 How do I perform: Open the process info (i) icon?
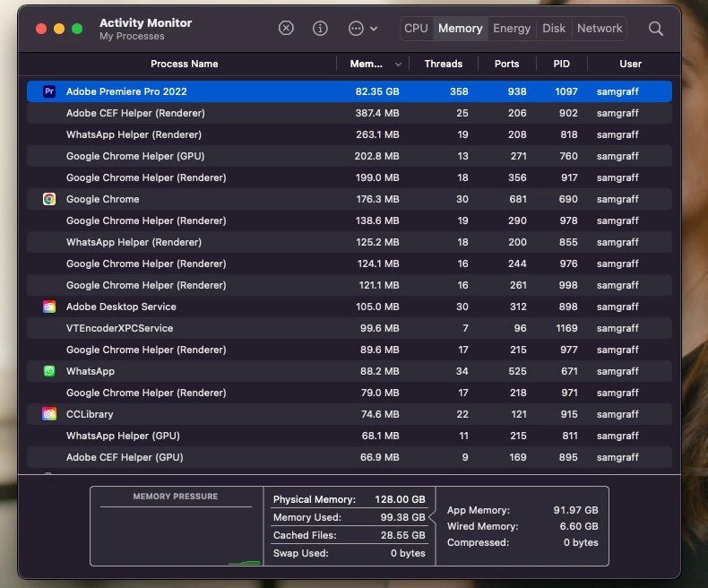point(320,29)
